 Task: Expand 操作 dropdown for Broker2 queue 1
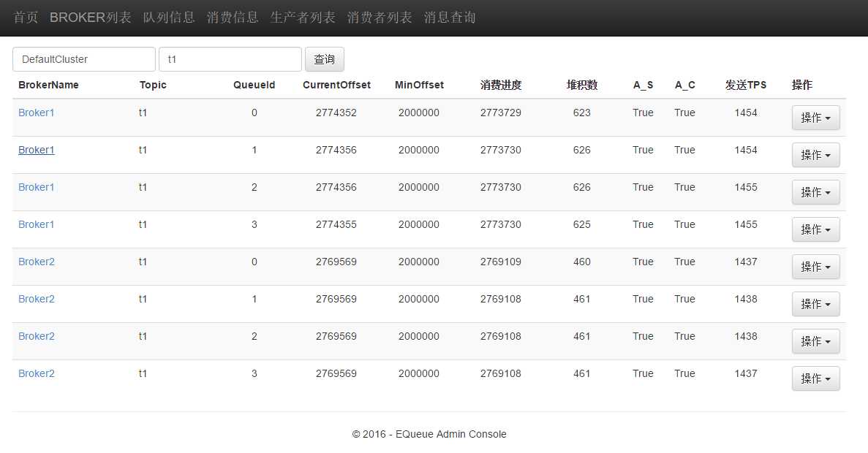coord(816,304)
